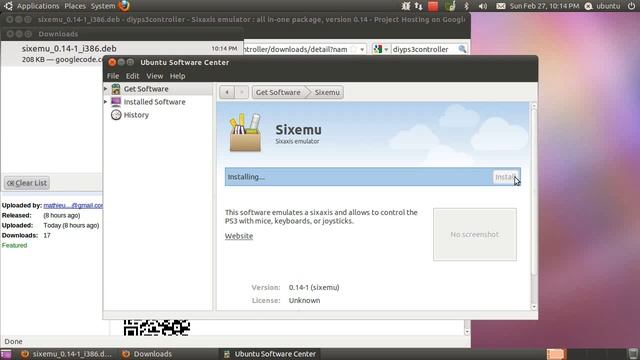
Task: Expand the Get Software tree node
Action: point(106,89)
